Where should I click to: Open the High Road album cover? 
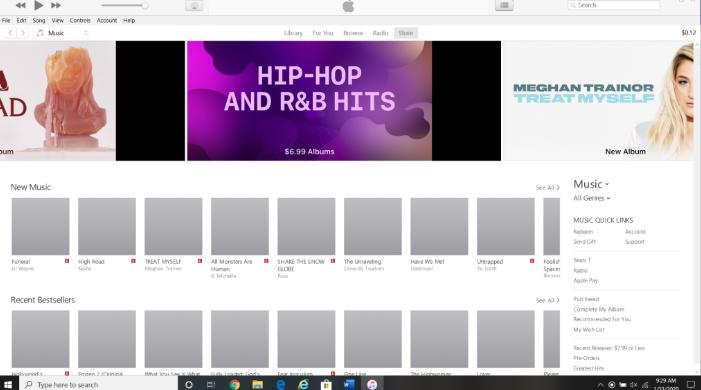tap(107, 226)
